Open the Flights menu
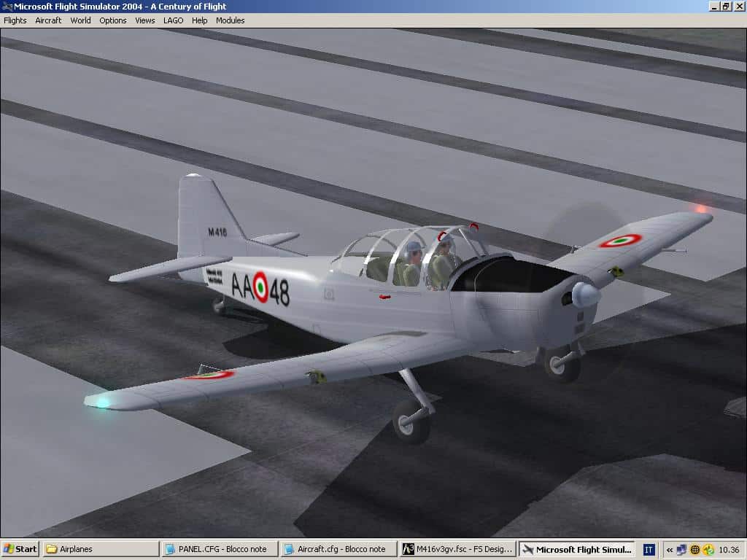 (15, 20)
